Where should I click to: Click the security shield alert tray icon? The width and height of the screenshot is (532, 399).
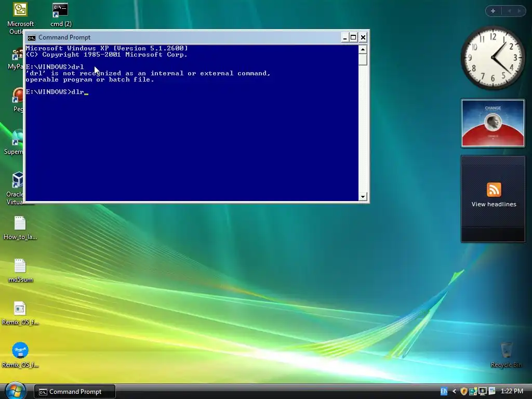[464, 391]
